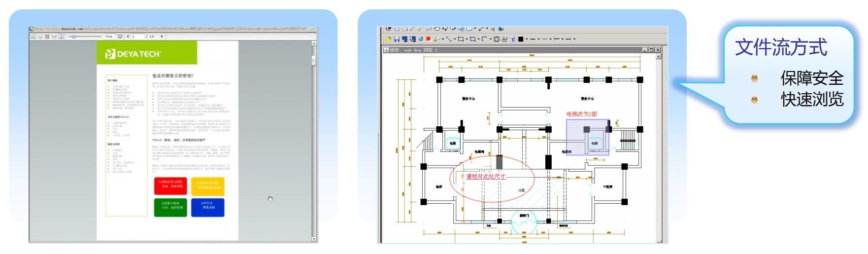Click the PDF viewer scroll down arrow
Image resolution: width=868 pixels, height=254 pixels.
(x=314, y=239)
